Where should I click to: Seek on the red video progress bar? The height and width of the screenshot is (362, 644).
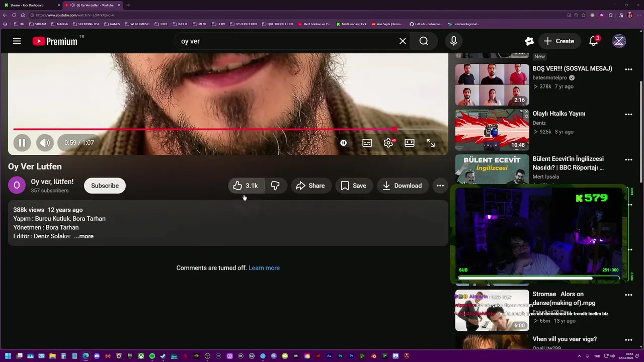pos(228,129)
